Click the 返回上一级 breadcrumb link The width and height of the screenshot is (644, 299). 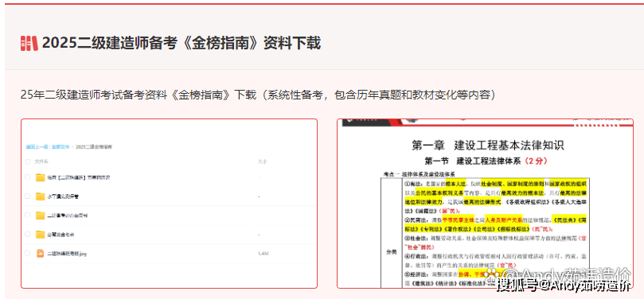click(x=37, y=147)
